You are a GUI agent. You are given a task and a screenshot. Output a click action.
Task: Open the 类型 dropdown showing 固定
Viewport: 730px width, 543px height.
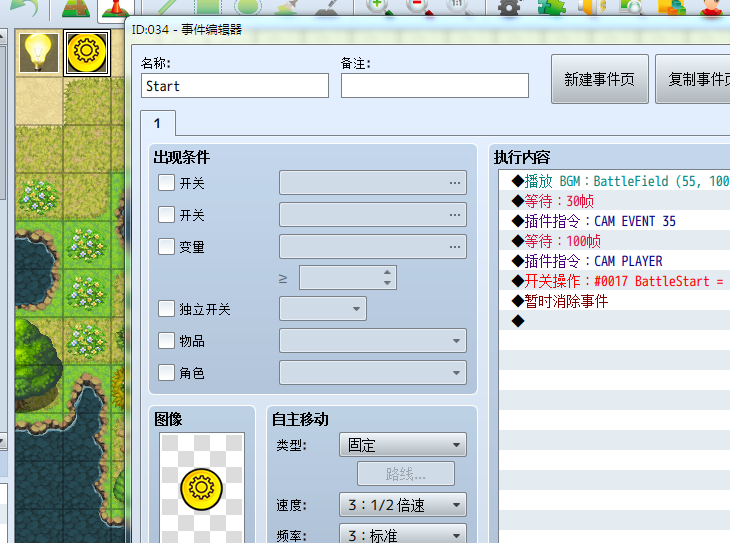pyautogui.click(x=403, y=445)
